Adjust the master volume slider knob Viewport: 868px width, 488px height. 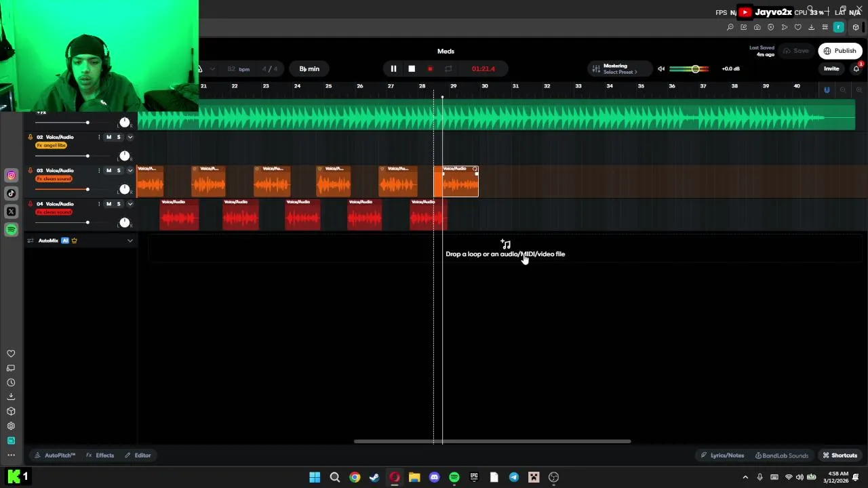[695, 68]
